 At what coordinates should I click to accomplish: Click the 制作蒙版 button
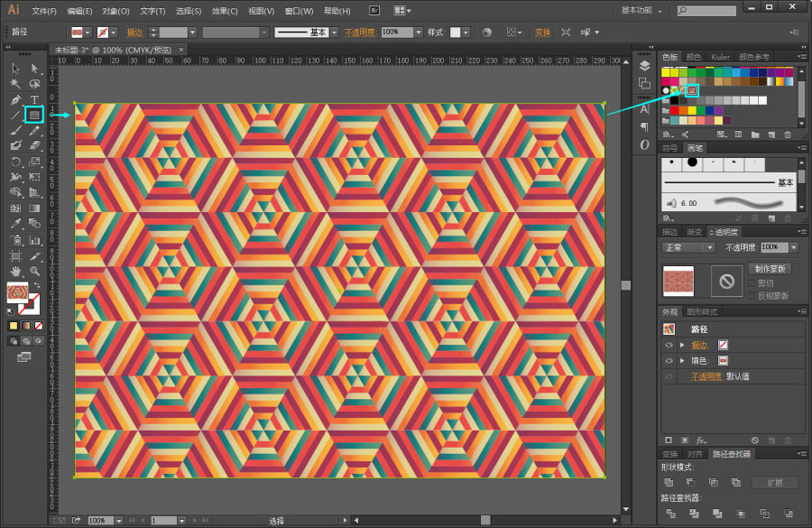770,268
